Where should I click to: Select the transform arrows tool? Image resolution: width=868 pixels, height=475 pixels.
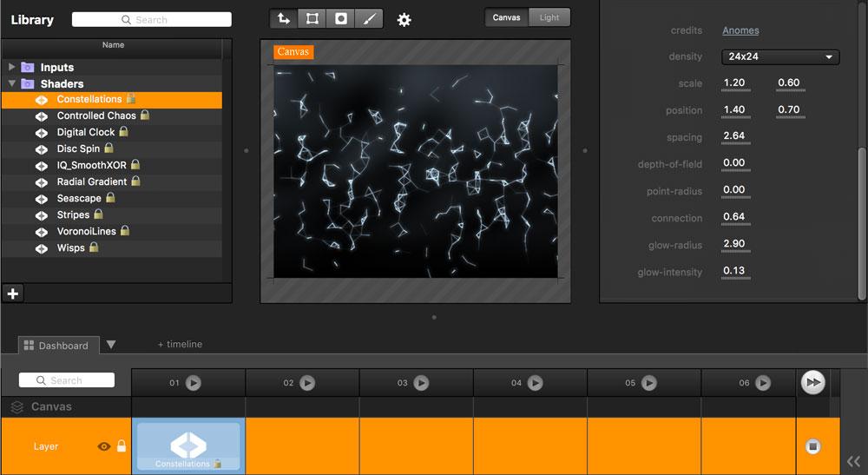[x=283, y=18]
